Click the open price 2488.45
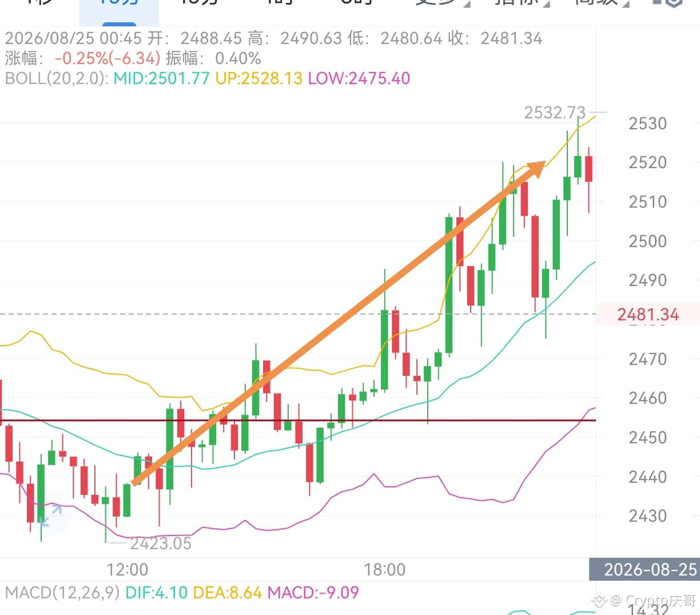 coord(211,38)
